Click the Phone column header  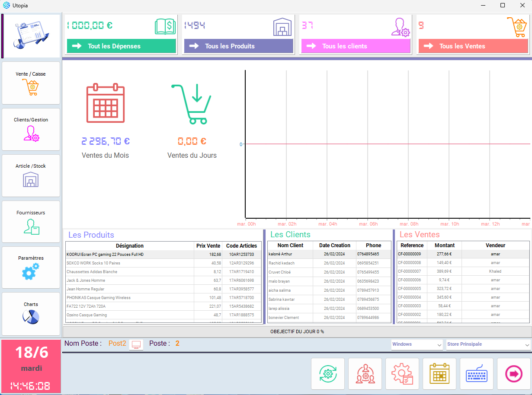tap(373, 245)
